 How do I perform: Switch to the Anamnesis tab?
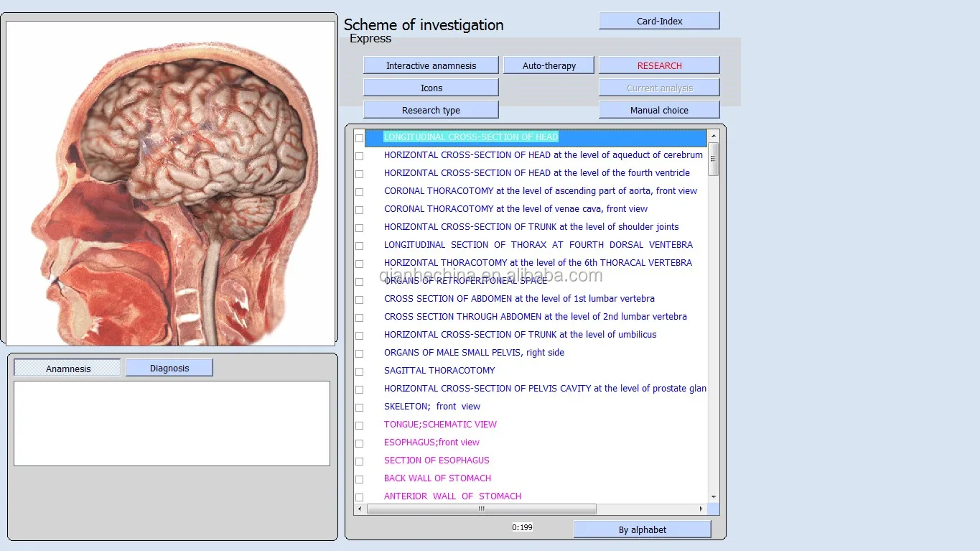pos(68,369)
